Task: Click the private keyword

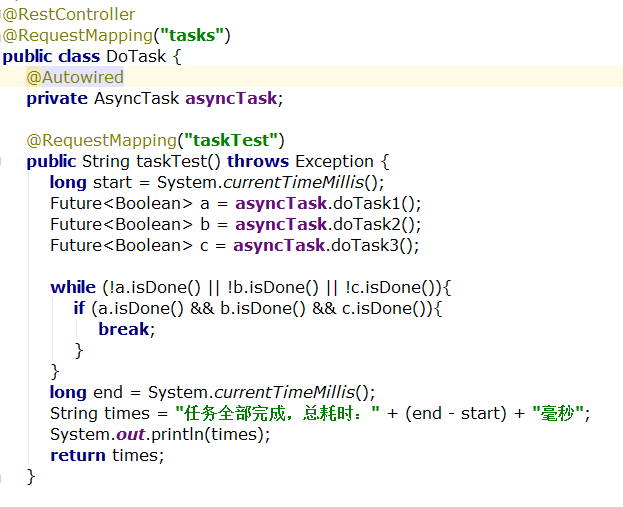Action: click(x=57, y=98)
